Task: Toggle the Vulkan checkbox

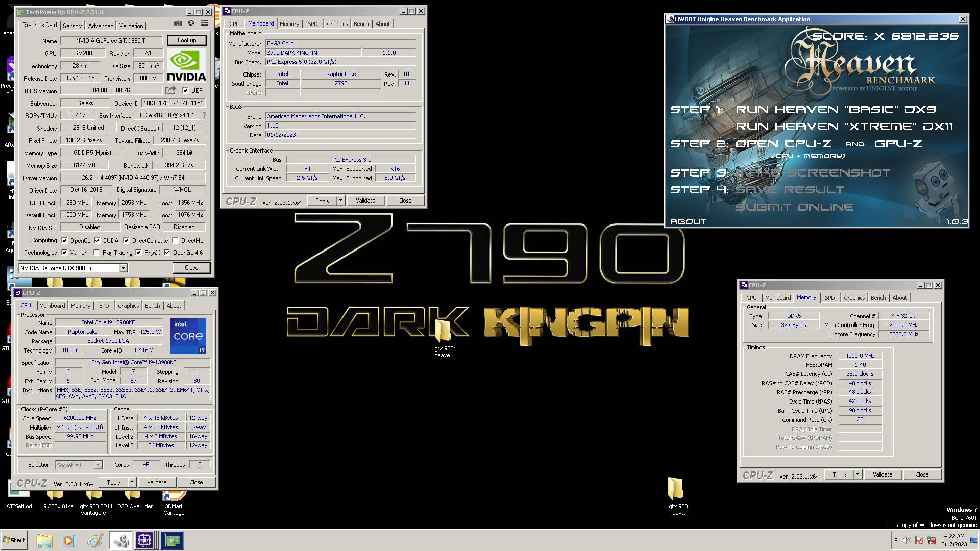Action: (x=64, y=252)
